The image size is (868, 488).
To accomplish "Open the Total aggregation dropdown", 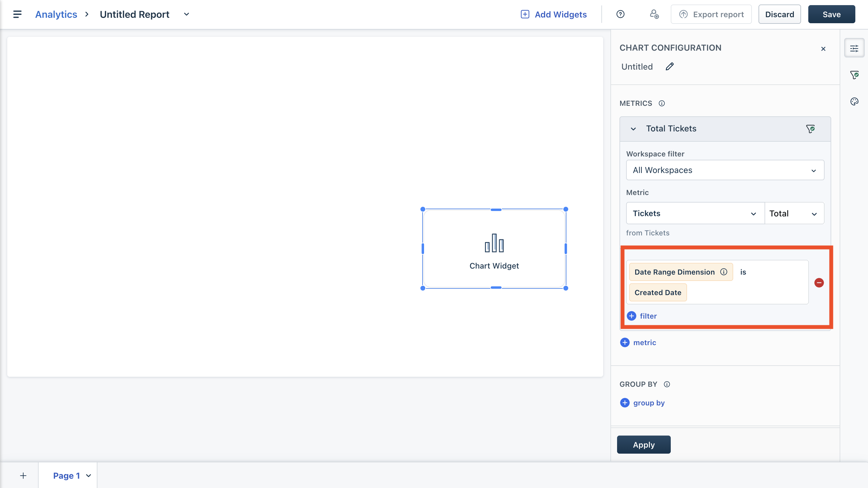I will [794, 213].
